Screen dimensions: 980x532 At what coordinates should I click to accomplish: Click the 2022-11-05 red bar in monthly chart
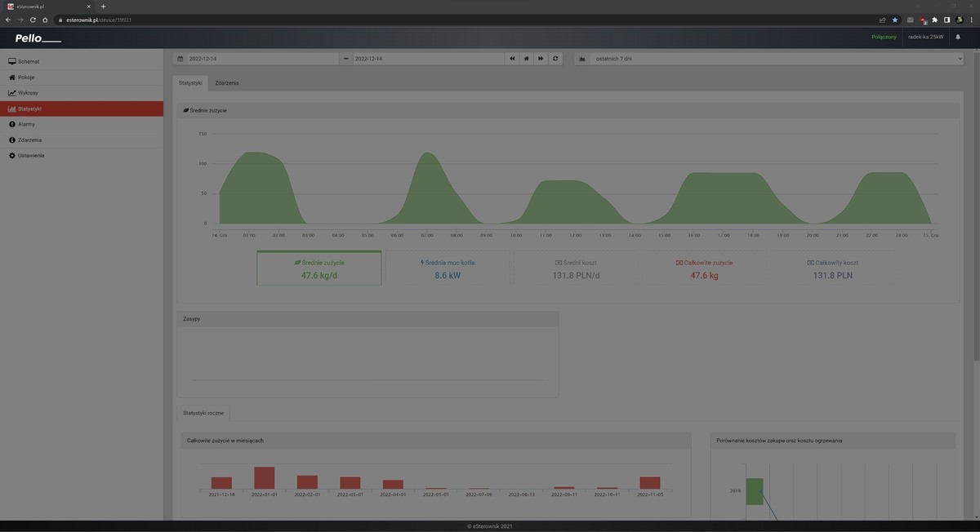(650, 483)
